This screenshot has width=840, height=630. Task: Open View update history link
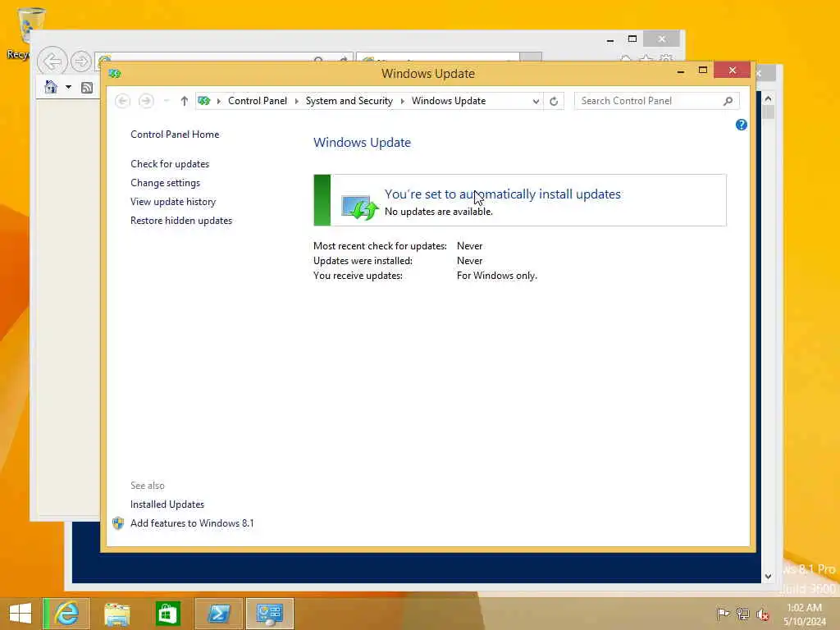point(173,202)
